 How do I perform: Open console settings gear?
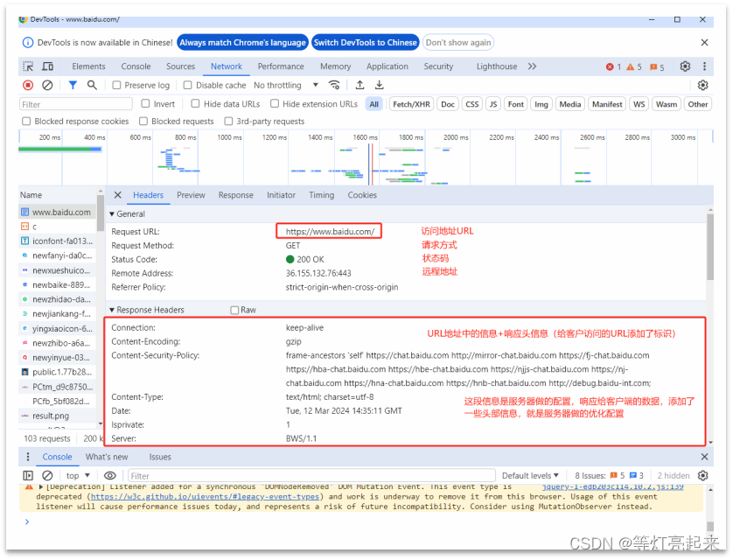click(702, 476)
